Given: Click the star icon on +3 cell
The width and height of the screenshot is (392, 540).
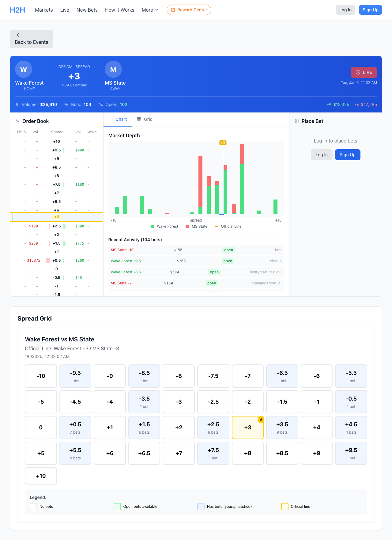Looking at the screenshot, I should 261,420.
